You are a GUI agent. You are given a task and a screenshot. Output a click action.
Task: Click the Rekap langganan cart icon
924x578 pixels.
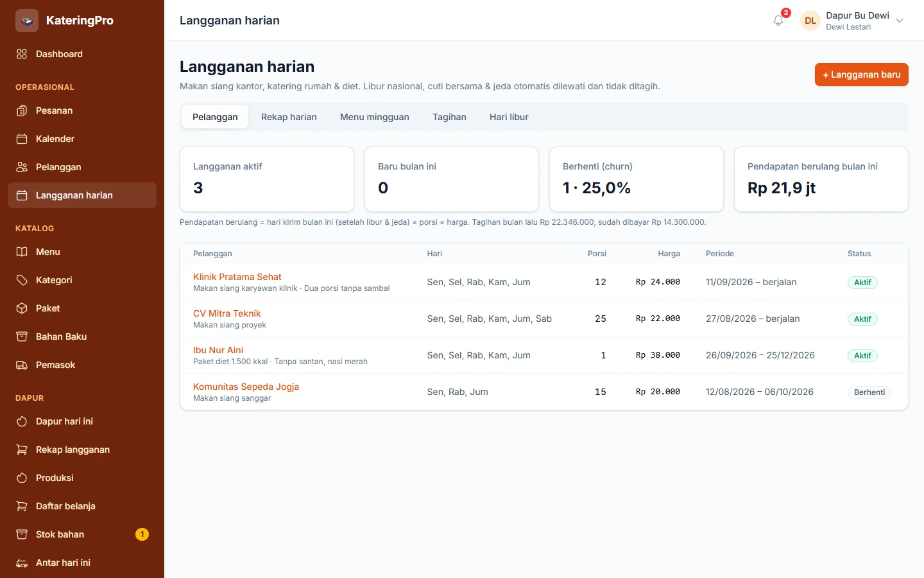coord(22,450)
